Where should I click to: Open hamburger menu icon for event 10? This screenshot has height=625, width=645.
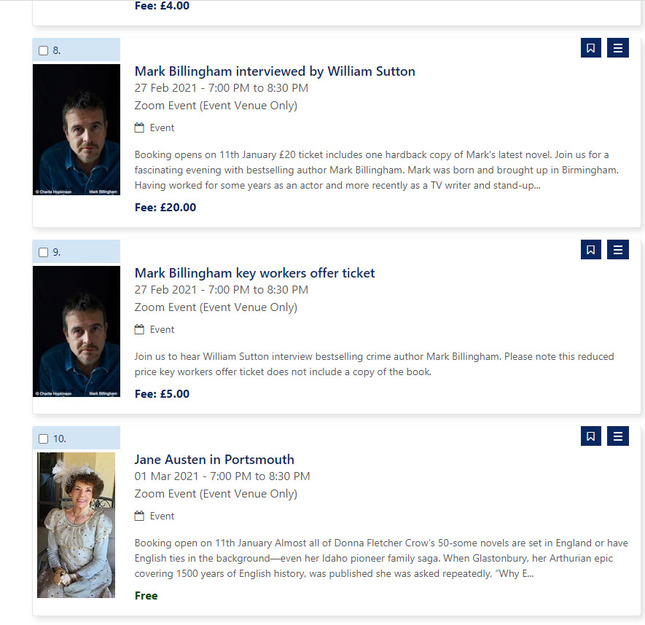(x=617, y=436)
